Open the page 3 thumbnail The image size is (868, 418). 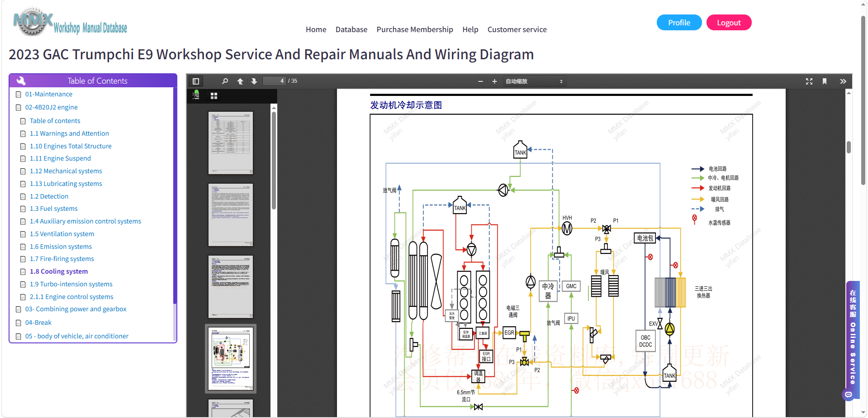(231, 287)
